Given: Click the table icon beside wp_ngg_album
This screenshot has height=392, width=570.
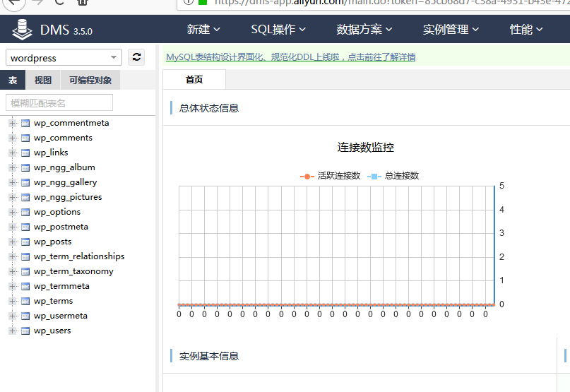Looking at the screenshot, I should [25, 167].
